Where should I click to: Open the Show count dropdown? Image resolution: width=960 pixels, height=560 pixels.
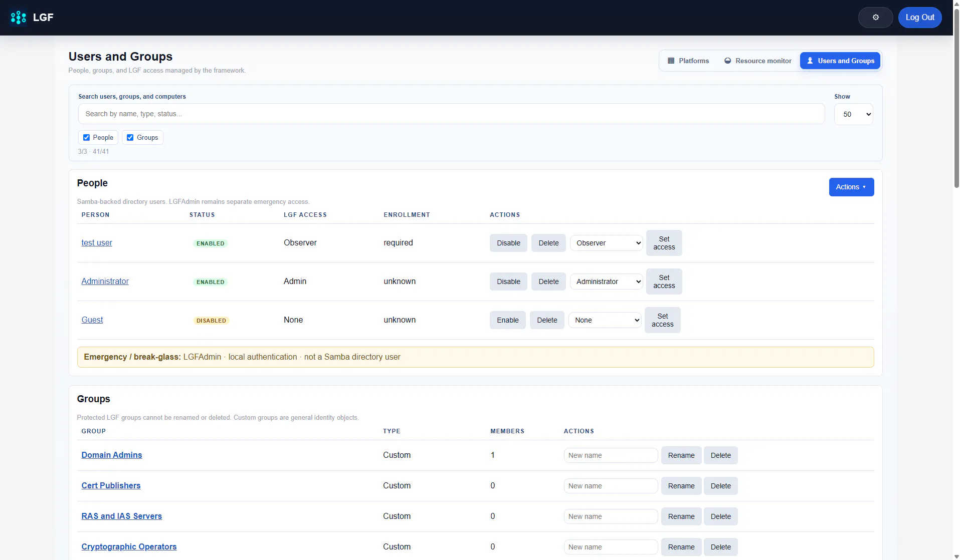[x=853, y=114]
